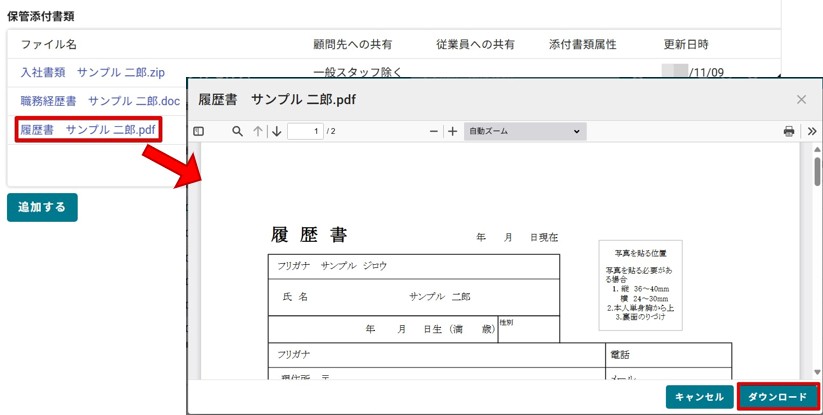Click the 追加する button
The height and width of the screenshot is (415, 823).
(42, 207)
